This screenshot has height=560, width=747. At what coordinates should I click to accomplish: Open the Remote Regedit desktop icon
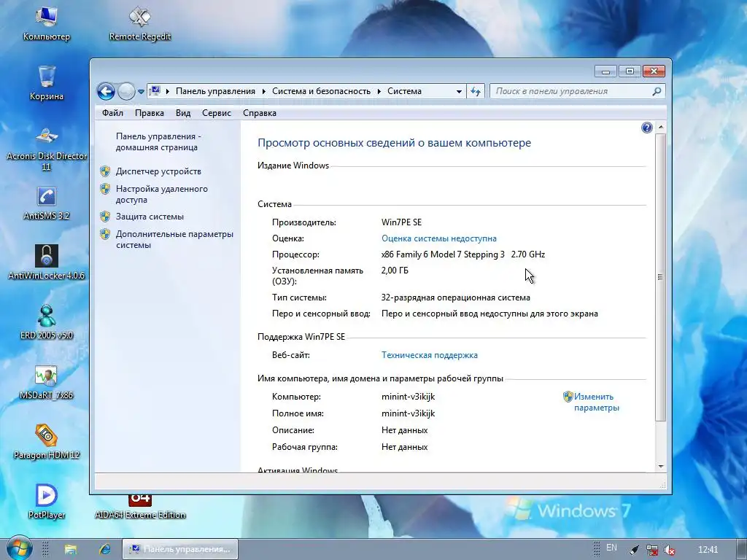(139, 23)
